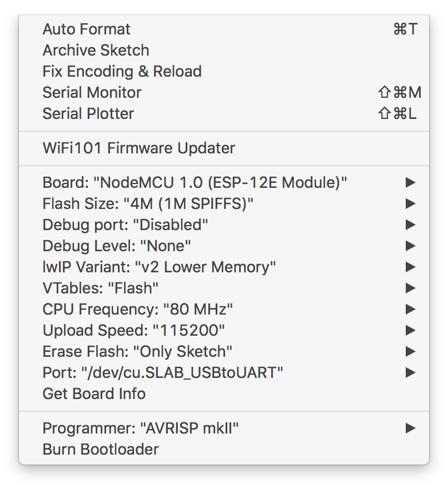This screenshot has width=448, height=488.
Task: Expand Flash Size 4M submenu
Action: 148,203
